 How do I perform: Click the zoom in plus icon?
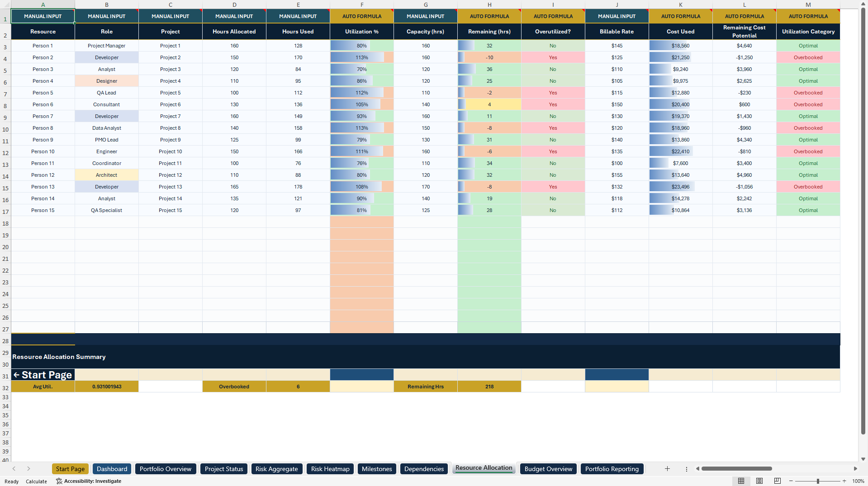tap(844, 481)
